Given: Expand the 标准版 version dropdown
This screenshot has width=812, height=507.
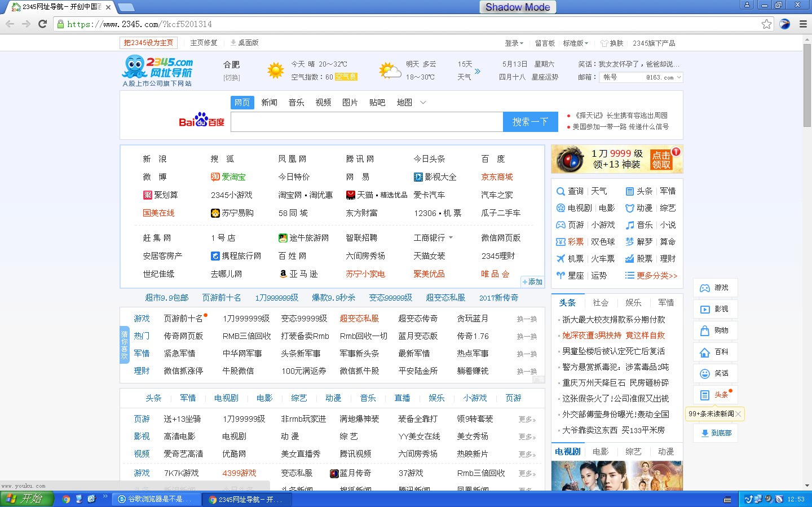Looking at the screenshot, I should click(576, 43).
